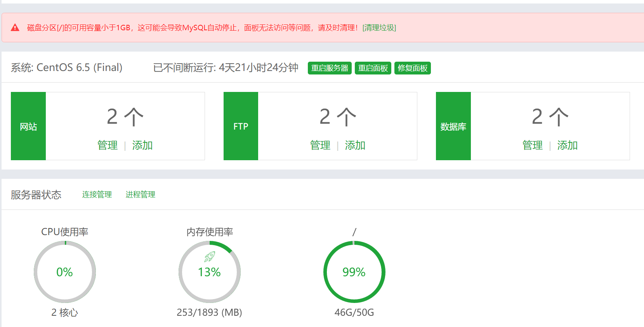
Task: Click the 重启服务器 button
Action: [330, 68]
